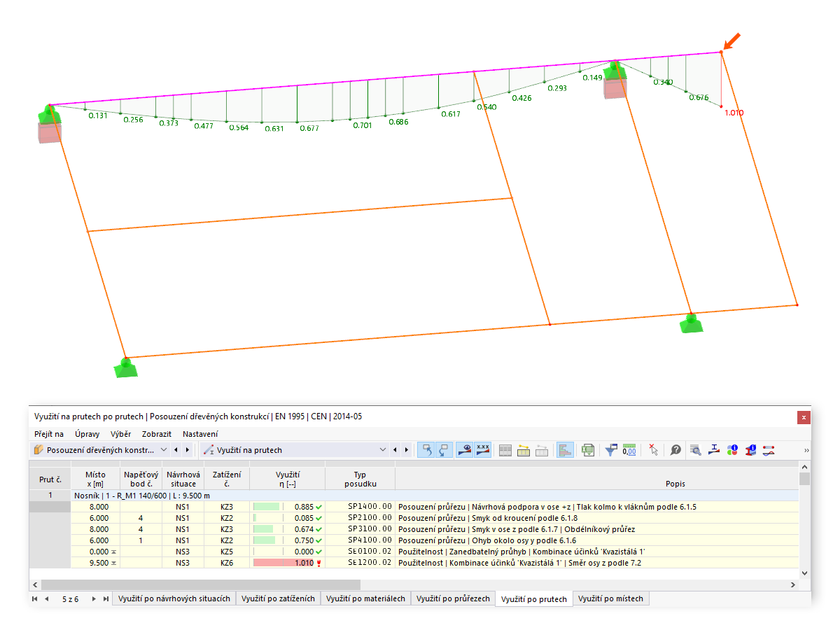Open the Přejít na menu
The image size is (840, 630).
pyautogui.click(x=49, y=434)
